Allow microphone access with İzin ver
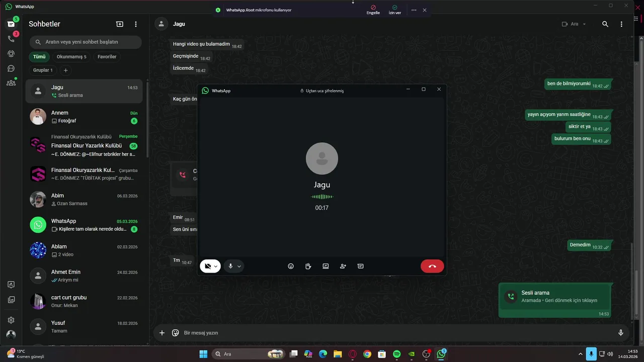 click(395, 10)
